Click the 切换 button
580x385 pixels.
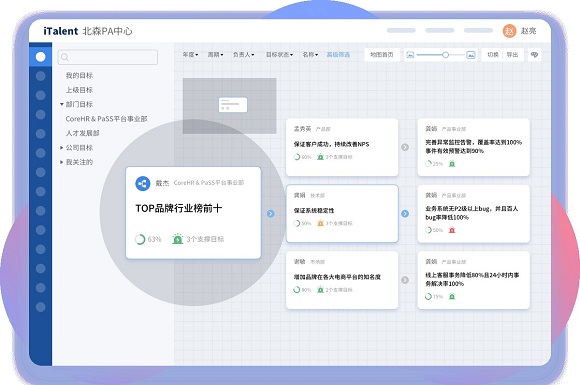point(493,55)
